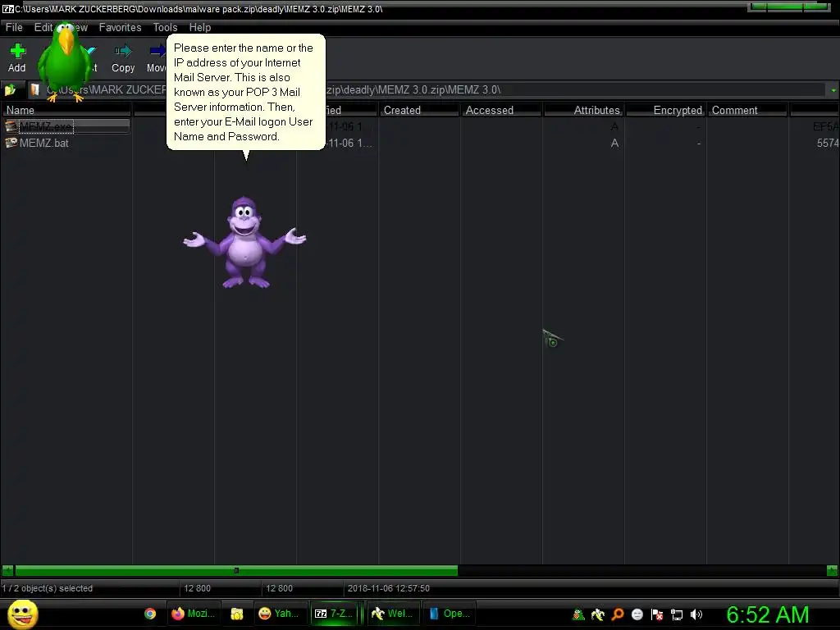Sort files by the Name column header
This screenshot has height=630, width=840.
[66, 110]
